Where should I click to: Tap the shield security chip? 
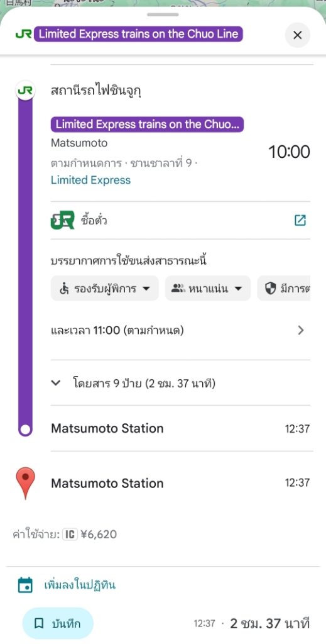click(284, 288)
